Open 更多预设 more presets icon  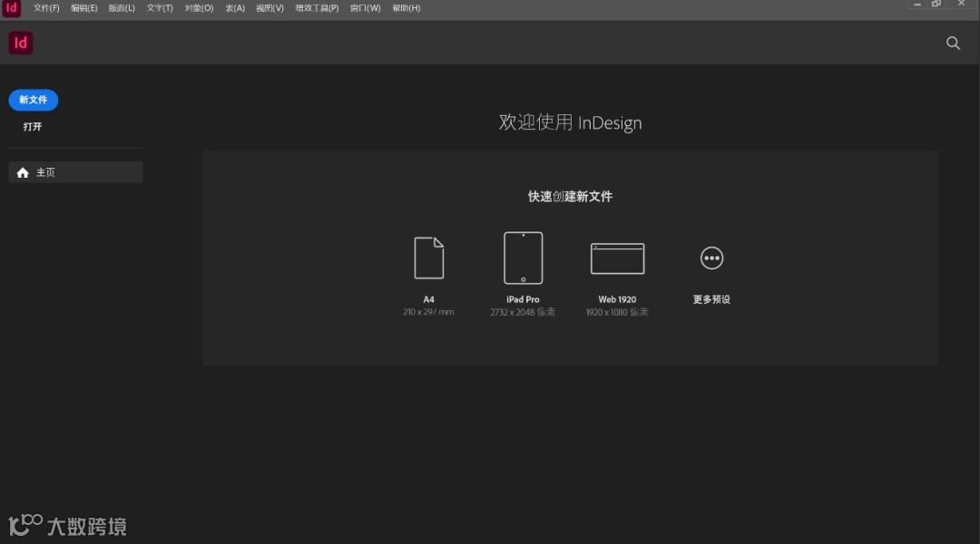pos(711,257)
